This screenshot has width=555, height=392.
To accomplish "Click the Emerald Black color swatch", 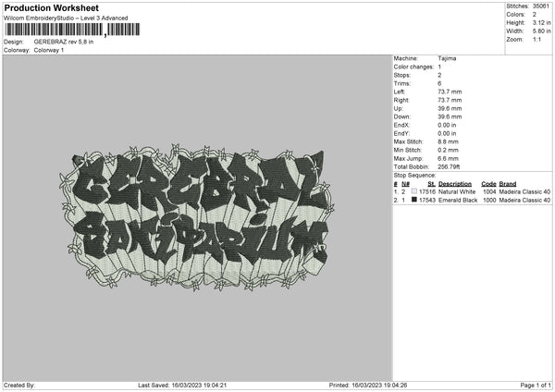I will 414,200.
